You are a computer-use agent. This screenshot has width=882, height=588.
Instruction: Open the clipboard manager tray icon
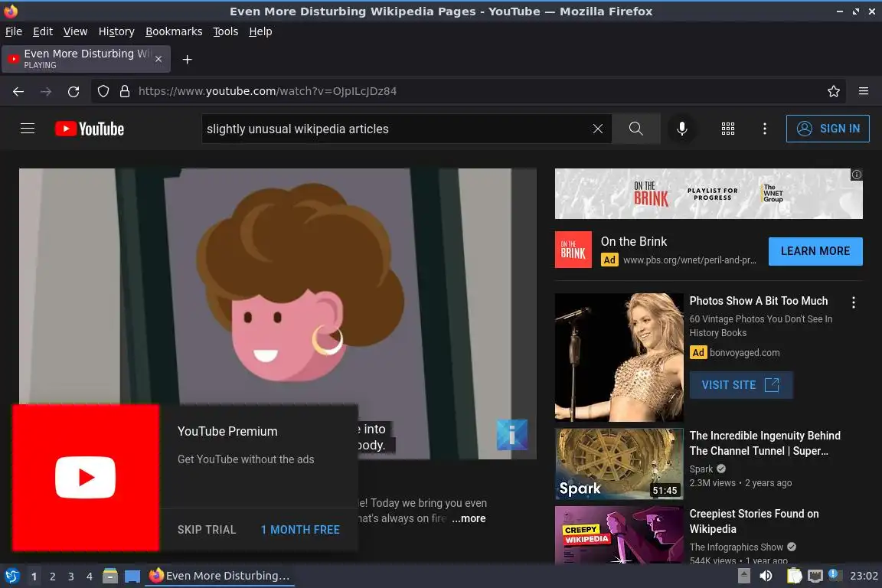tap(794, 576)
